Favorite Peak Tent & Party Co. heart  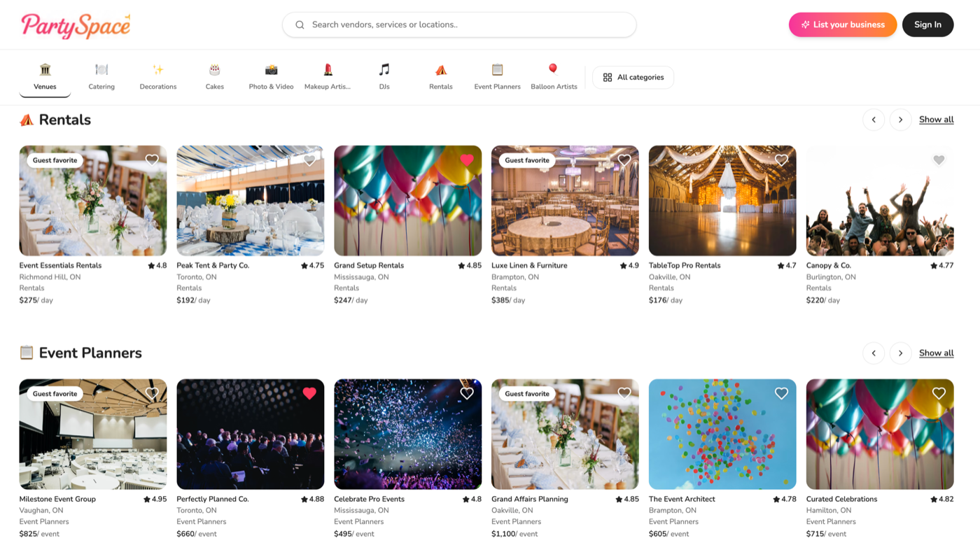(x=309, y=160)
